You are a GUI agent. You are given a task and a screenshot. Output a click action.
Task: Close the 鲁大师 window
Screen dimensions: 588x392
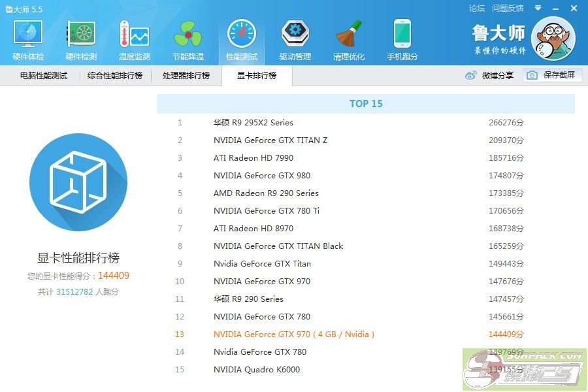(x=574, y=8)
